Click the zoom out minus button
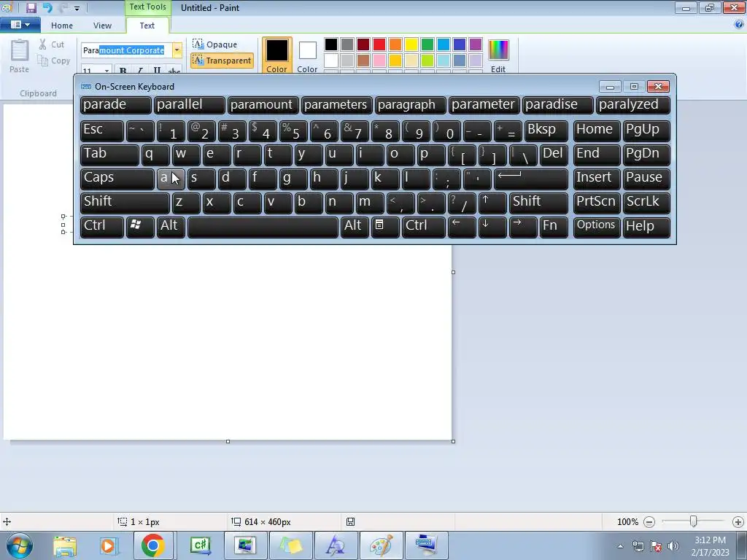This screenshot has height=560, width=747. click(x=649, y=522)
